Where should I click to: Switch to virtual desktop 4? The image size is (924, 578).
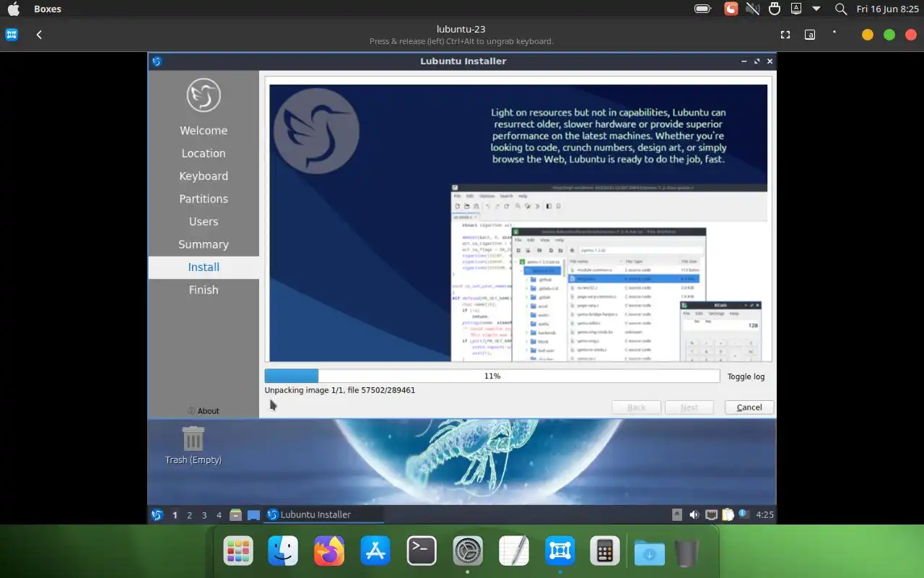tap(219, 515)
